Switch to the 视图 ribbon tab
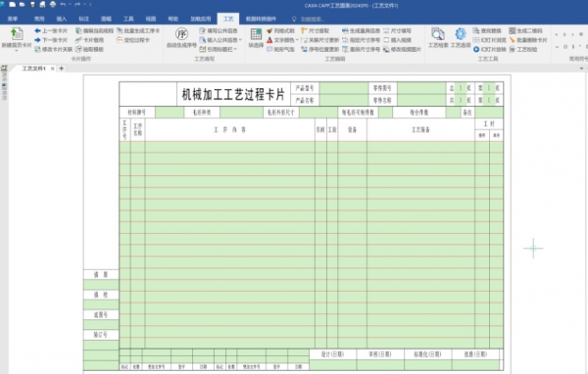This screenshot has width=588, height=374. click(x=151, y=19)
